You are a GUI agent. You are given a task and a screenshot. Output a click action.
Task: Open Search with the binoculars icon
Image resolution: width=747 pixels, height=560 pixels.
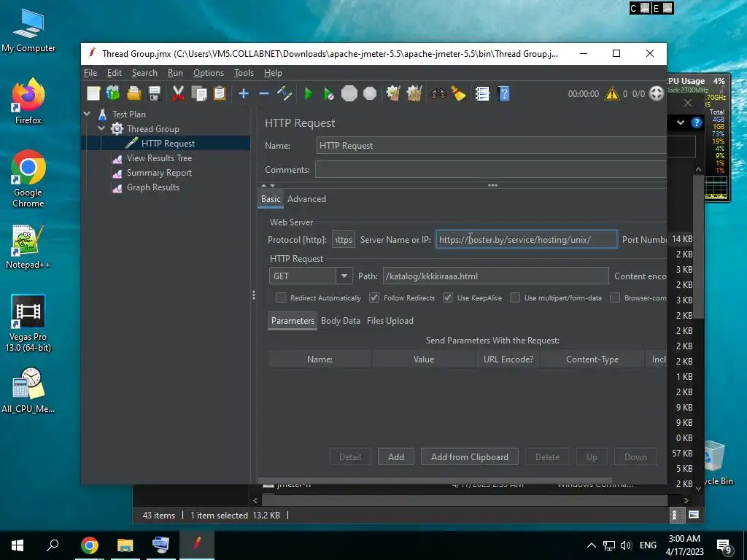438,93
